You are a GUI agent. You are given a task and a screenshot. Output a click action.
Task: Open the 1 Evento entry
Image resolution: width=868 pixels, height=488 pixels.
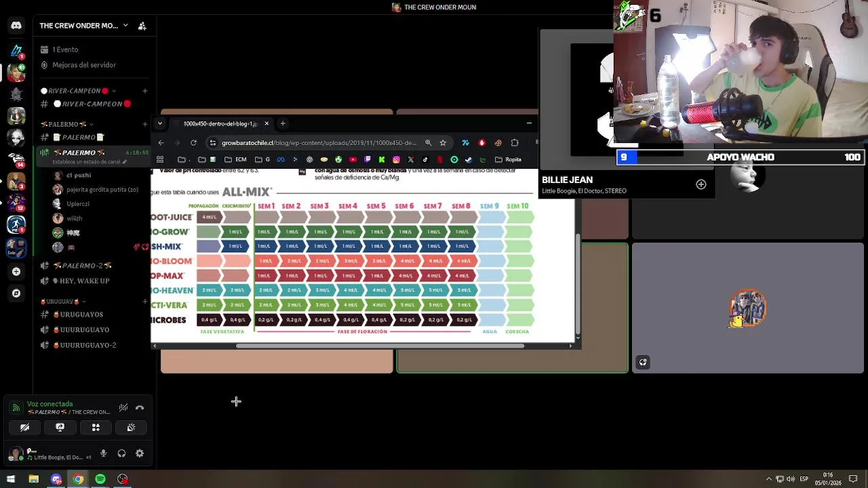point(66,49)
